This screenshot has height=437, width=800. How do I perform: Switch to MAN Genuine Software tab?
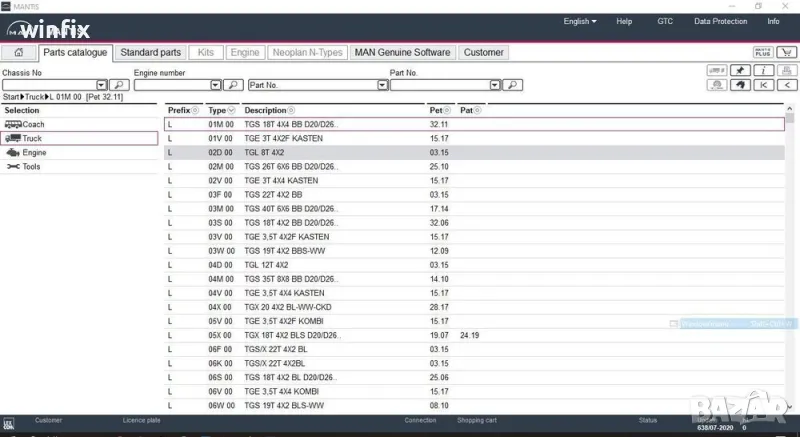coord(403,53)
